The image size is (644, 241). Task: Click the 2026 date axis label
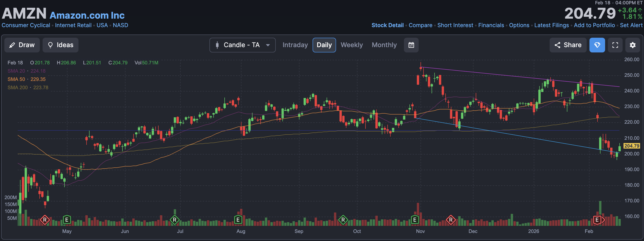pyautogui.click(x=534, y=231)
